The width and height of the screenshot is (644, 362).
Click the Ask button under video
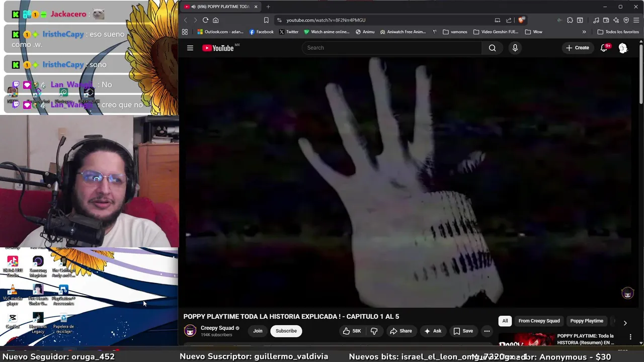[x=433, y=331]
